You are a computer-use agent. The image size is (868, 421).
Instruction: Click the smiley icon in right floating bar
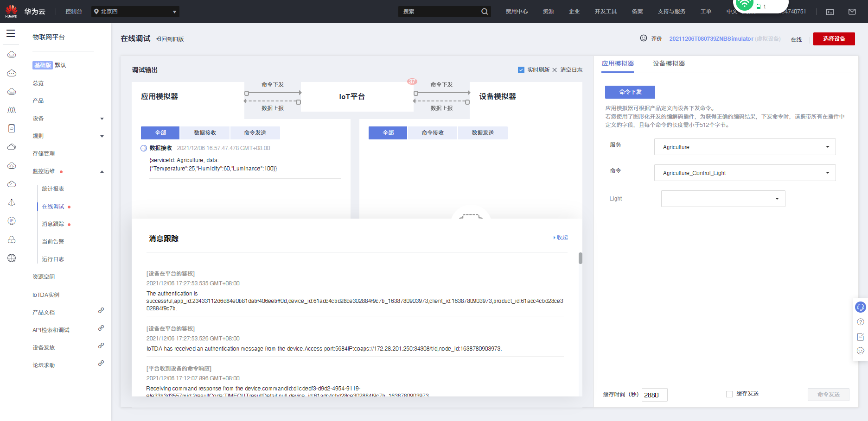tap(861, 351)
